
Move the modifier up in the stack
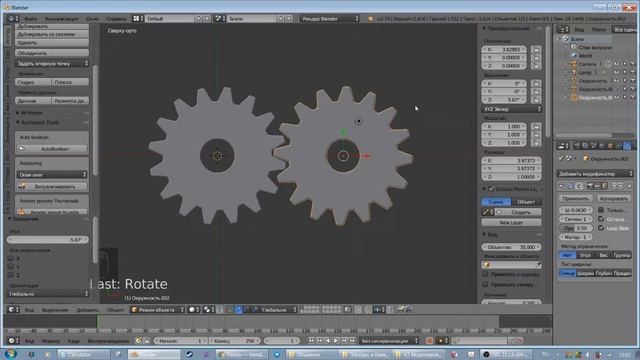[x=614, y=186]
